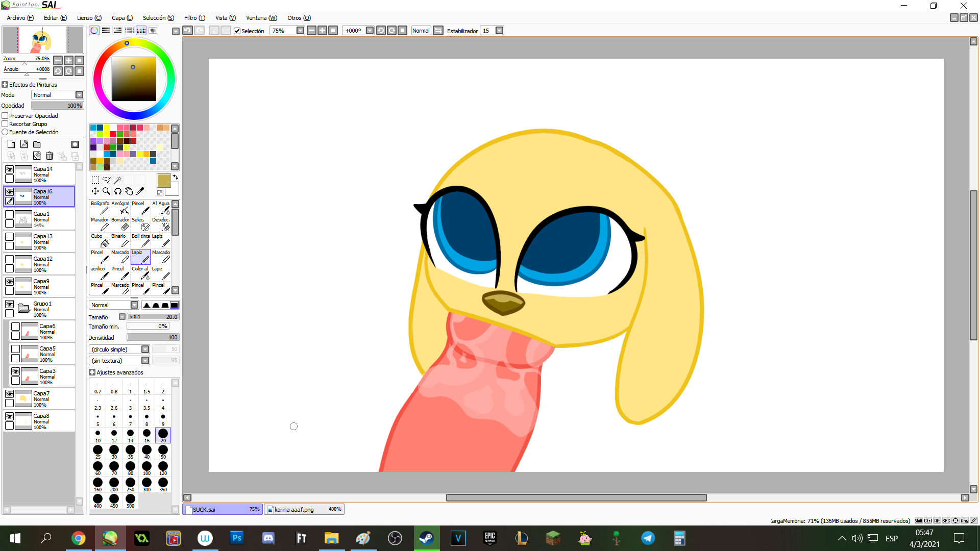The width and height of the screenshot is (980, 551).
Task: Hide the Capa14 layer
Action: (9, 169)
